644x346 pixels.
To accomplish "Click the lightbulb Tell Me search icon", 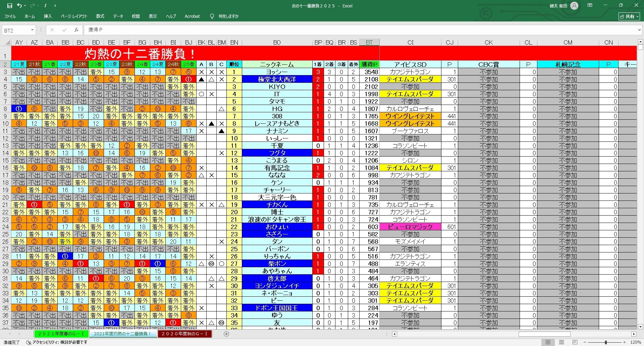I will 212,16.
